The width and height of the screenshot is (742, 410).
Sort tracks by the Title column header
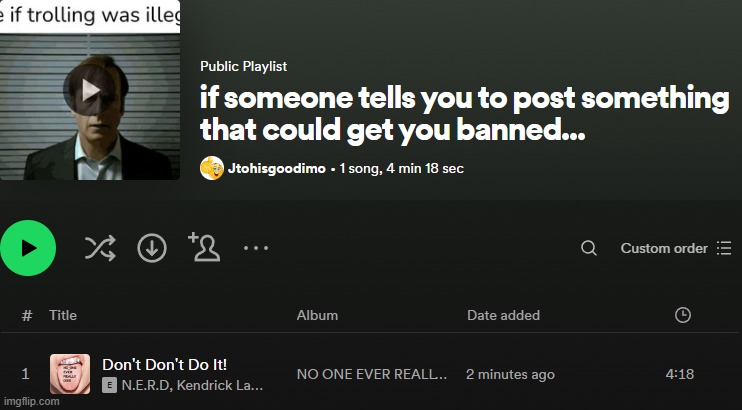(x=63, y=315)
